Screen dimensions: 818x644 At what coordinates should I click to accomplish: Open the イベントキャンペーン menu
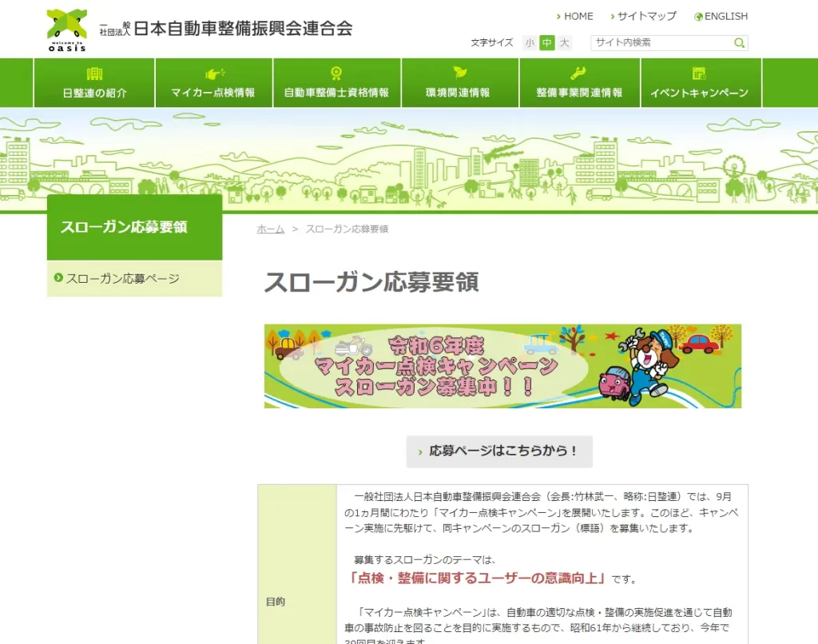[699, 93]
